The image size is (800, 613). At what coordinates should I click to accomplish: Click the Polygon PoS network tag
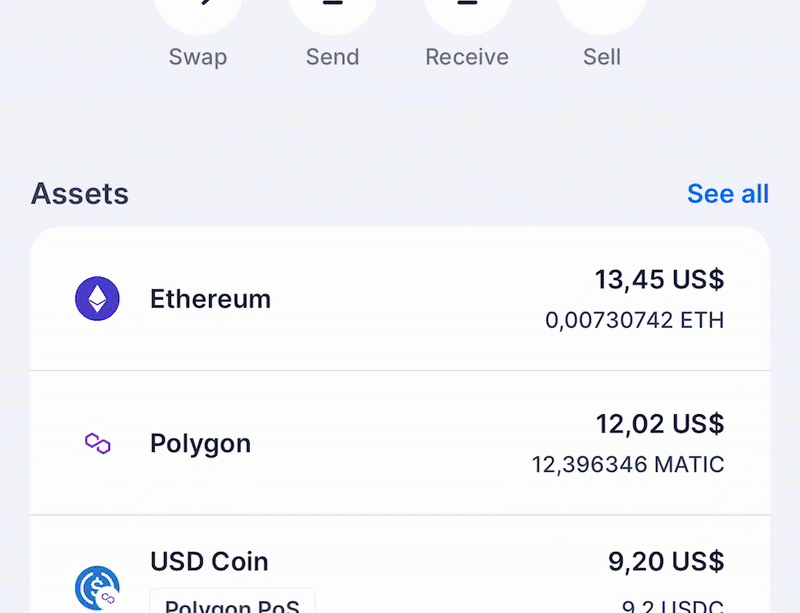[232, 603]
